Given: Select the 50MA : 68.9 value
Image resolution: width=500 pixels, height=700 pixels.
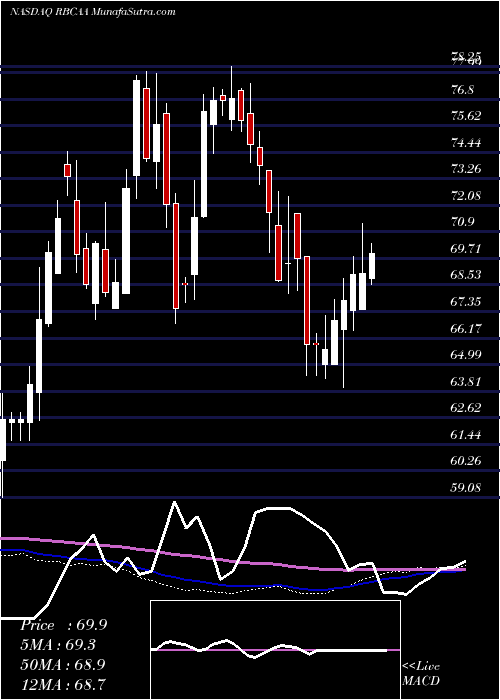Looking at the screenshot, I should 63,665.
